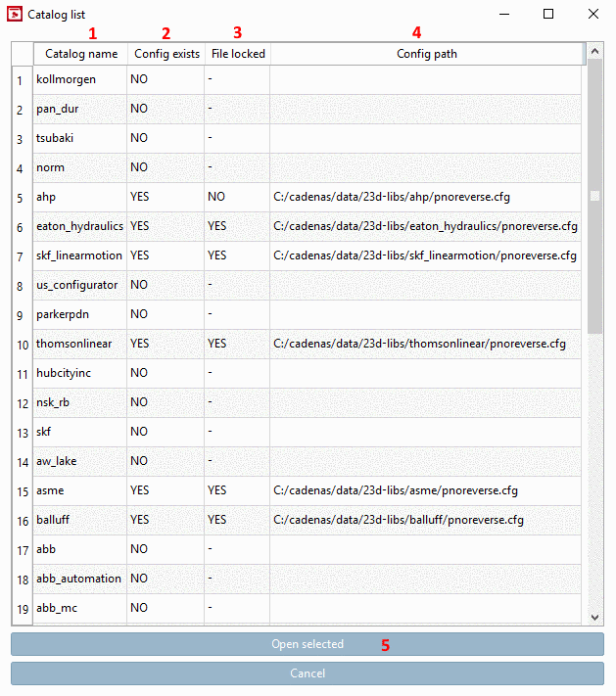The width and height of the screenshot is (616, 696).
Task: Select the hubcityinc catalog name cell
Action: pos(80,373)
